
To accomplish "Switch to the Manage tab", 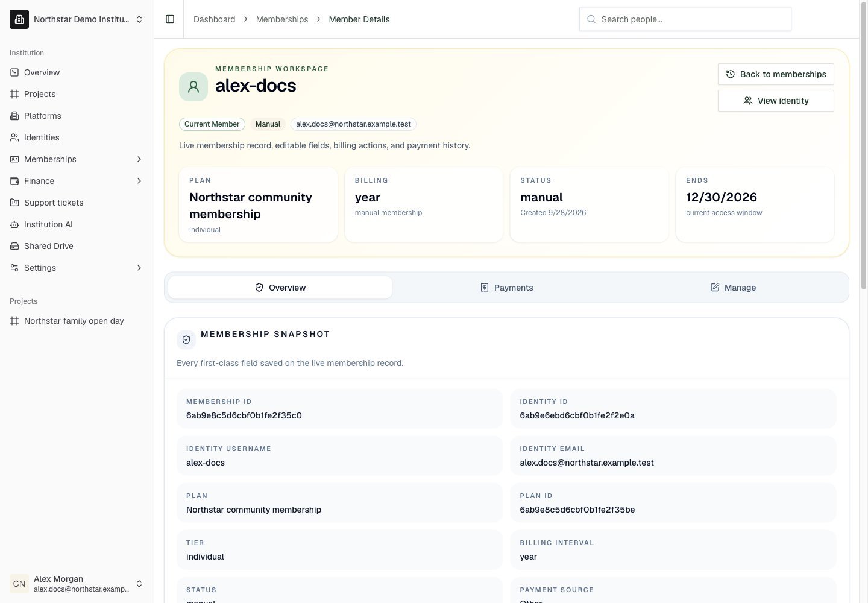I will (x=733, y=288).
